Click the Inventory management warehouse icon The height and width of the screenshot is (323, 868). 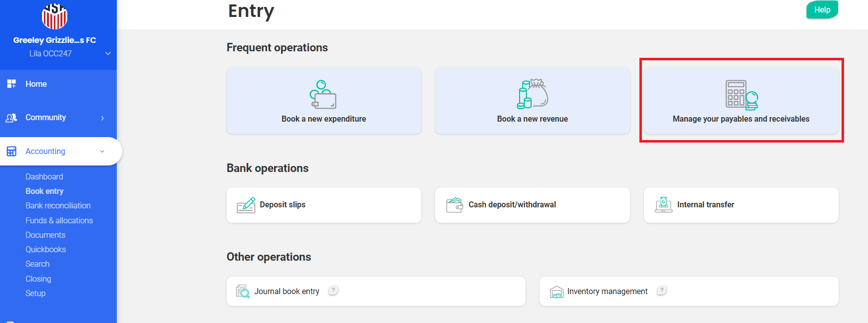(x=556, y=292)
